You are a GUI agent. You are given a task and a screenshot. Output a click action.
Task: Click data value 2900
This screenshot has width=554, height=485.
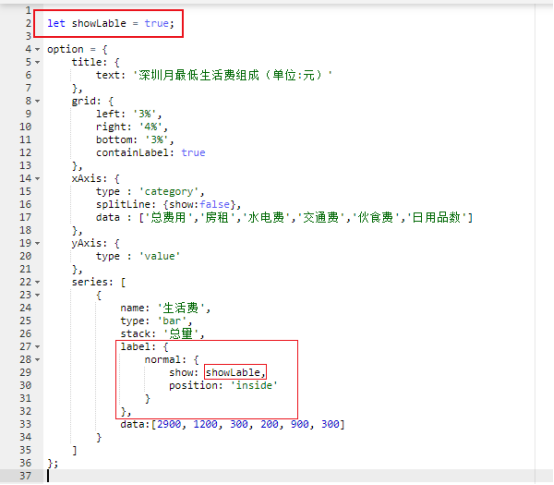[x=169, y=424]
